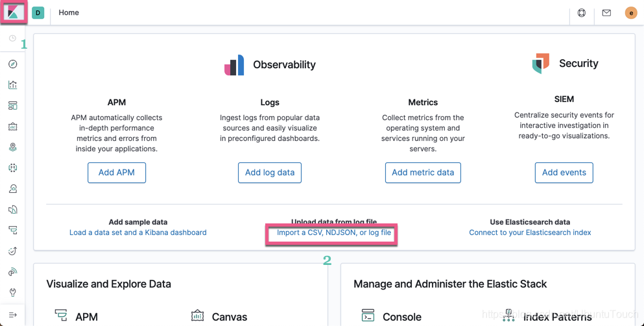The image size is (644, 326).
Task: Open the Help menu lifebuoy icon
Action: [582, 13]
